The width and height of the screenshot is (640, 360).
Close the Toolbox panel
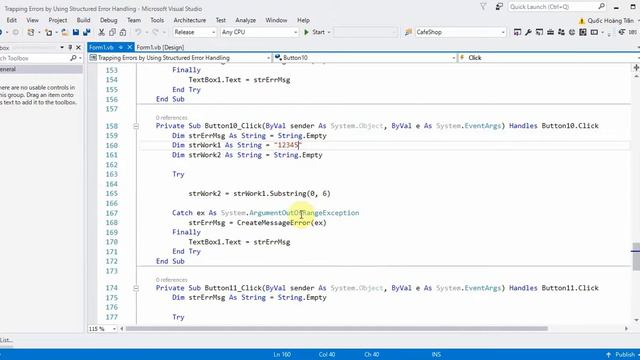(78, 47)
